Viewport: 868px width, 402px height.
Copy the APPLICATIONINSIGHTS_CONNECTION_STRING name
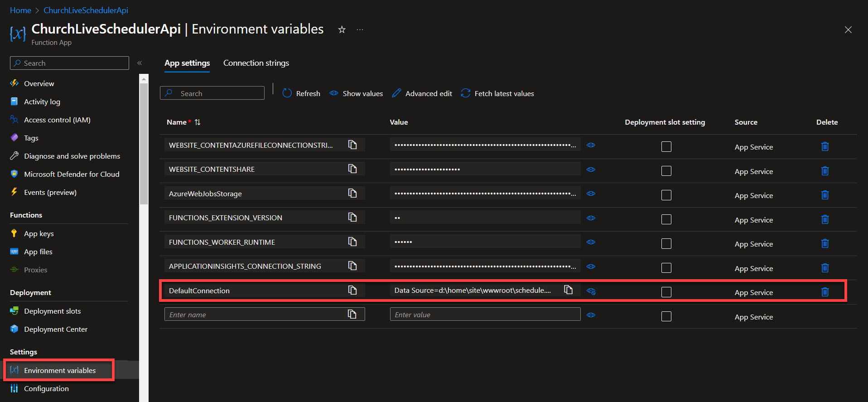pyautogui.click(x=352, y=266)
